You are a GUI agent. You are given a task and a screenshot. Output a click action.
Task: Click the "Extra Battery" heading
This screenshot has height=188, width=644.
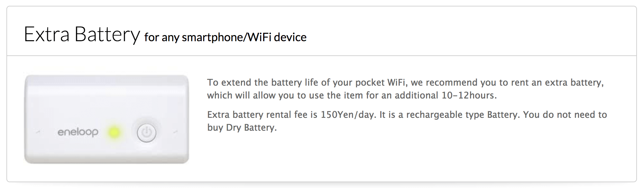82,34
